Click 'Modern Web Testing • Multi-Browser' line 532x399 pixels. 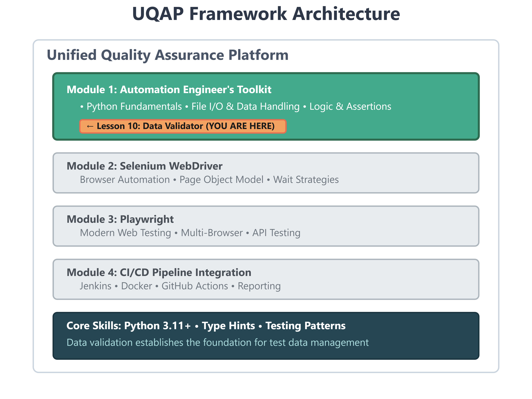click(190, 233)
